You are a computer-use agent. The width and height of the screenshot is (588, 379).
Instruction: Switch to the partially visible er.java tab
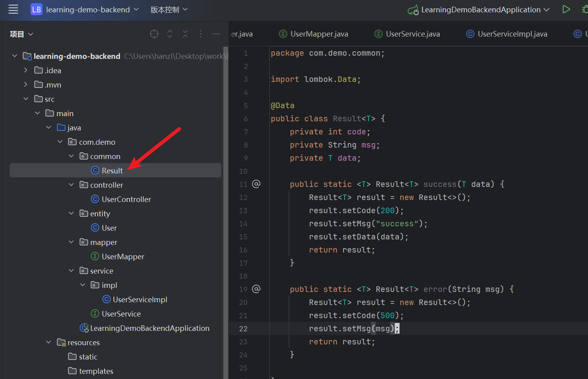click(242, 34)
